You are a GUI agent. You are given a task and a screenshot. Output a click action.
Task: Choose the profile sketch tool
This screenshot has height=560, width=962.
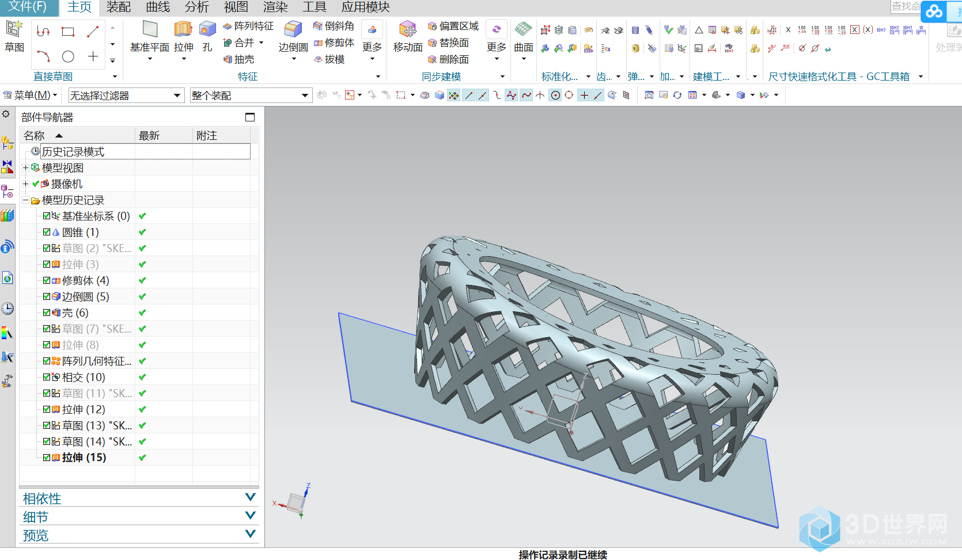pos(43,32)
